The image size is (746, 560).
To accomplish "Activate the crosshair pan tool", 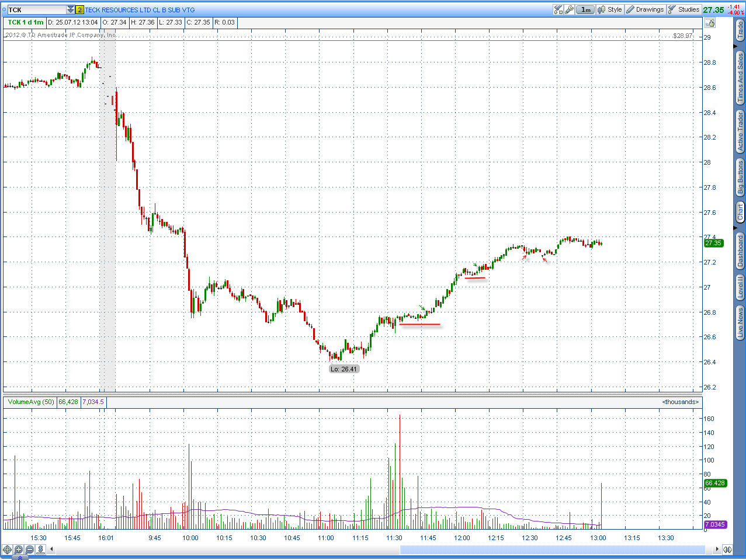I will click(x=8, y=549).
